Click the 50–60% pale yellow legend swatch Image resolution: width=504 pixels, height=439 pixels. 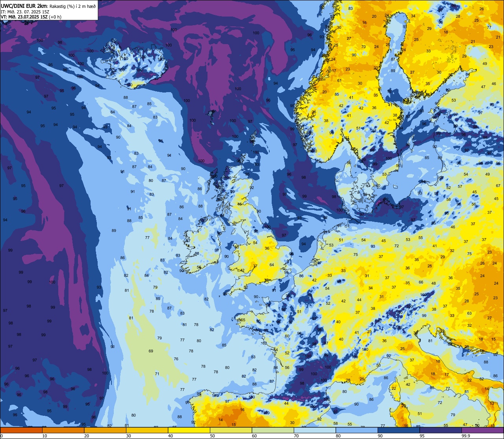(x=231, y=430)
